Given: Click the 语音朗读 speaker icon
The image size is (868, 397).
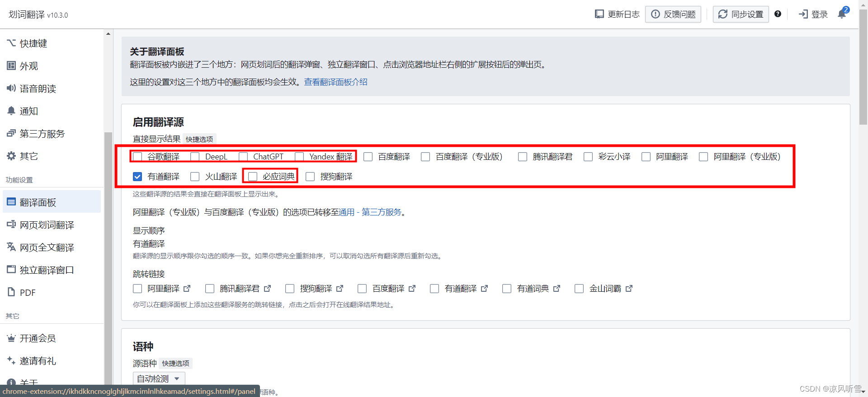Looking at the screenshot, I should coord(11,88).
